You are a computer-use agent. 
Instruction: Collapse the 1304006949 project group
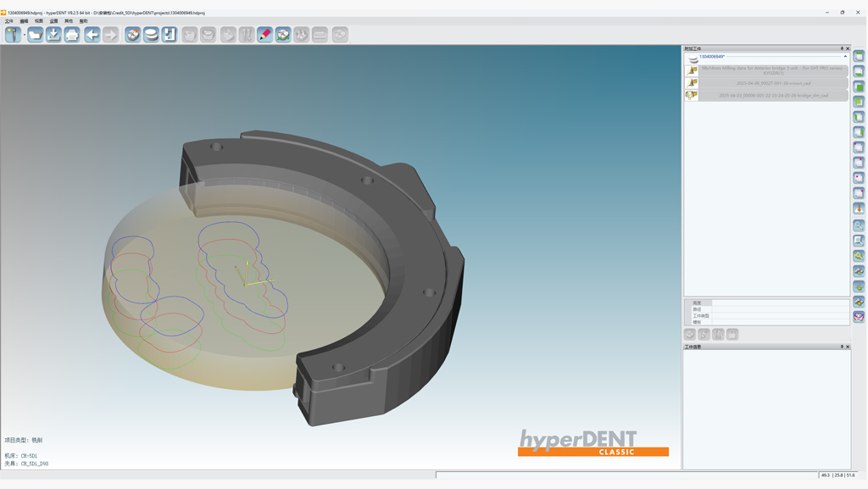pyautogui.click(x=845, y=57)
